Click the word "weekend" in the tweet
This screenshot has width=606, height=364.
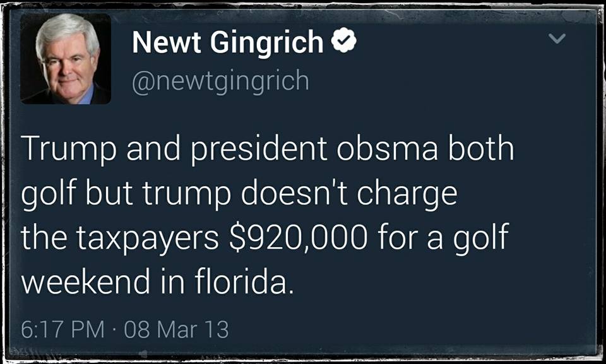coord(85,281)
